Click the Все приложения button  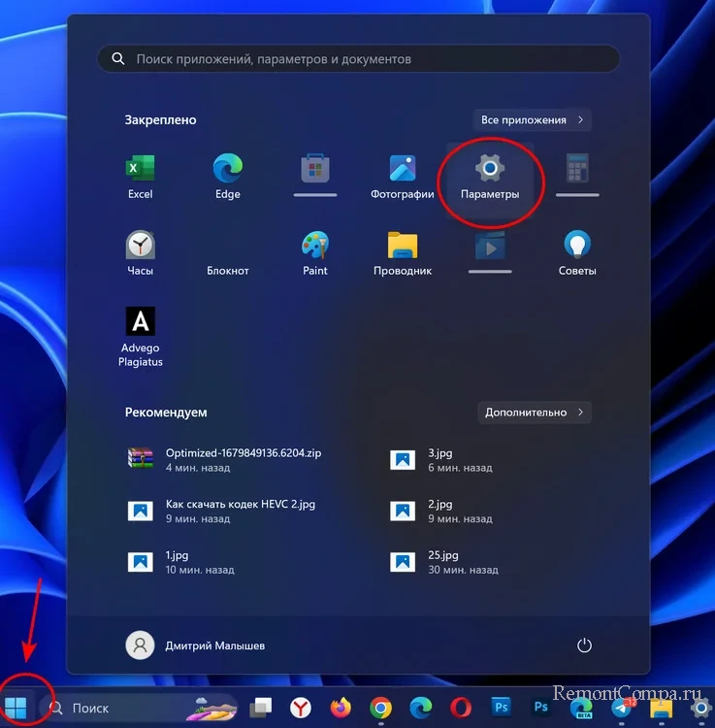533,119
